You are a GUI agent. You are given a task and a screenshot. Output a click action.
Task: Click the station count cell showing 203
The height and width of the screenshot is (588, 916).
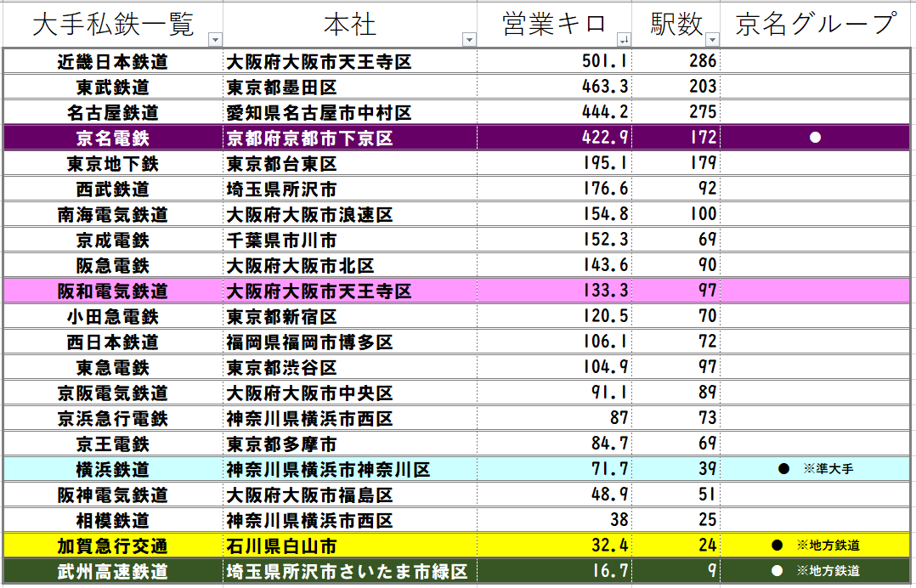(x=702, y=87)
